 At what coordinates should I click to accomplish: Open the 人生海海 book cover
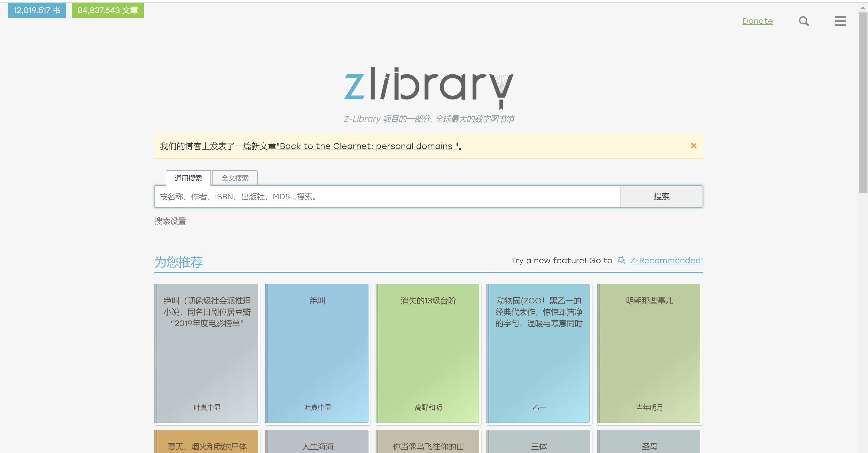pyautogui.click(x=317, y=442)
